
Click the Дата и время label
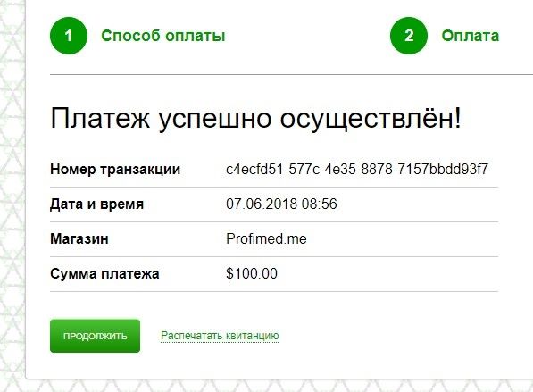pos(97,204)
